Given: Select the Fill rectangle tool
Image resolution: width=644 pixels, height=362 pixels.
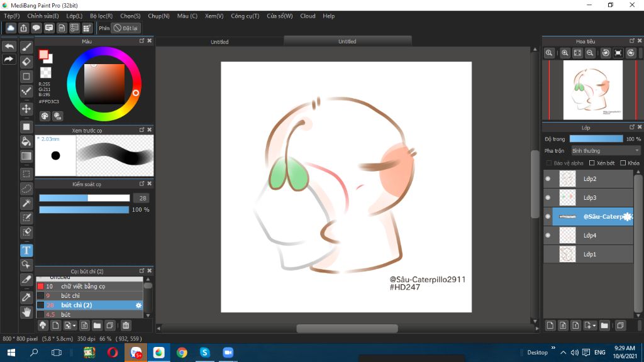Looking at the screenshot, I should pyautogui.click(x=26, y=127).
